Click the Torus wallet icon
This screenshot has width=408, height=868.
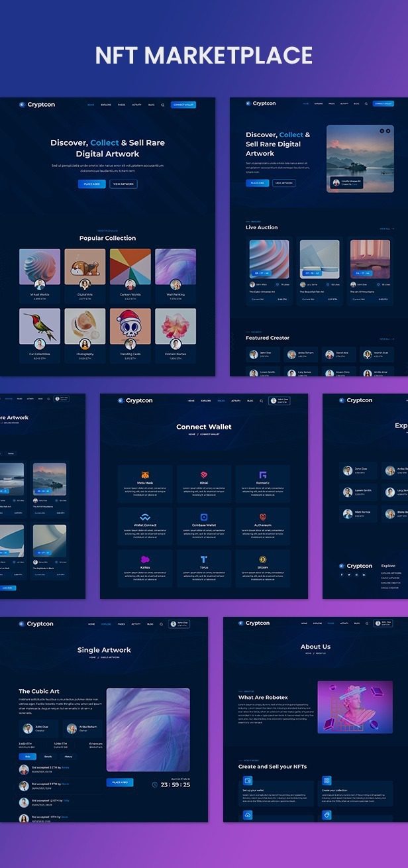(x=204, y=559)
